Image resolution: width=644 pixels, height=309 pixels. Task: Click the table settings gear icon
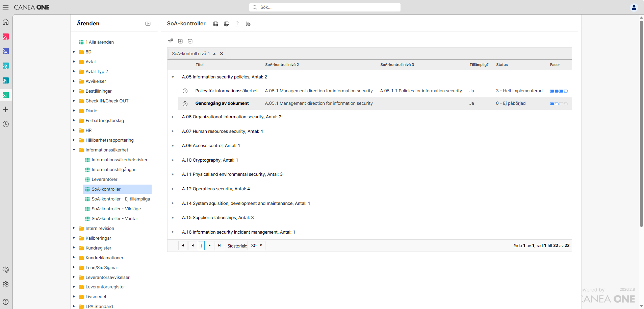215,24
